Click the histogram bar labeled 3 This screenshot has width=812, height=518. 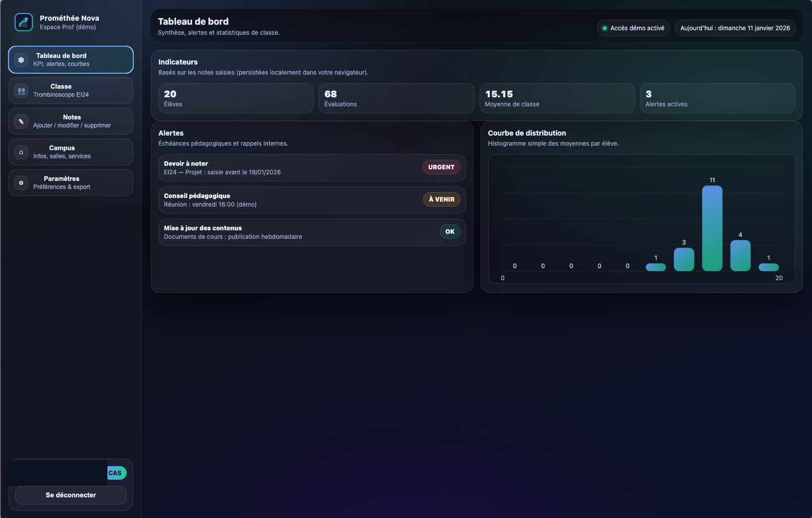pyautogui.click(x=684, y=260)
